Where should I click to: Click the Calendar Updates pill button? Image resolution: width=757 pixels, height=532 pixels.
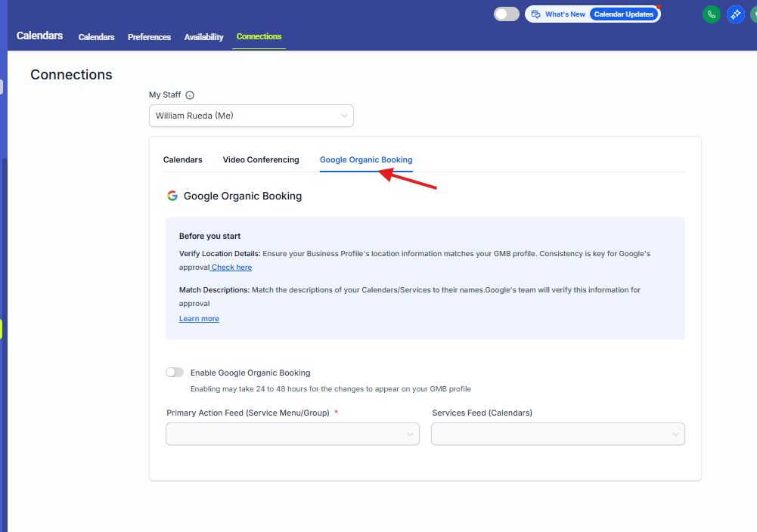point(624,14)
